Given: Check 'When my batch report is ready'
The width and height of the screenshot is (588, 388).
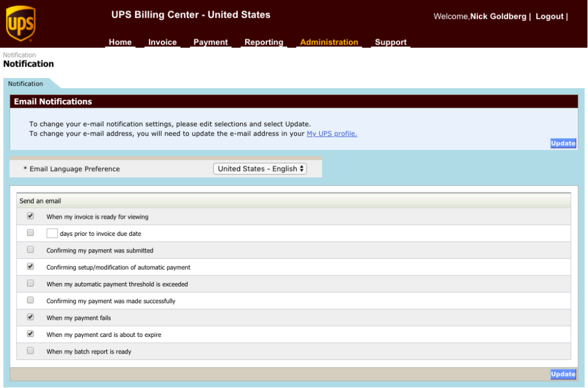Looking at the screenshot, I should pyautogui.click(x=30, y=351).
